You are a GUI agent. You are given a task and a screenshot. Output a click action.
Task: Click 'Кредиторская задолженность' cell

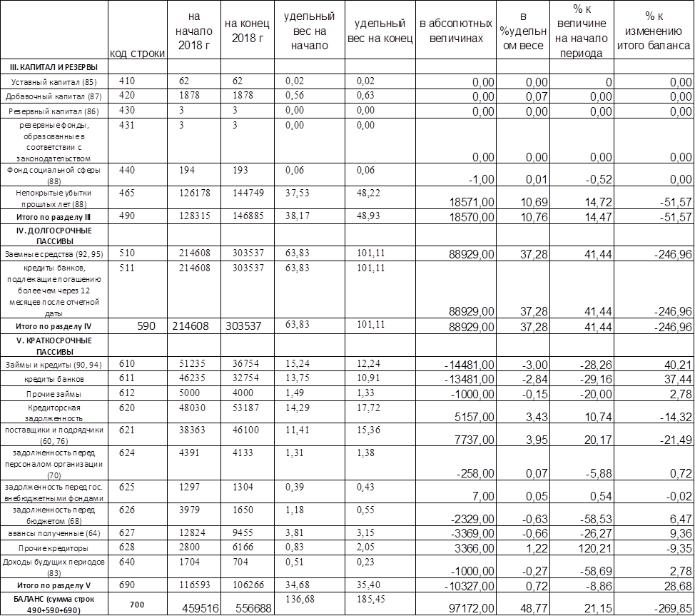(x=54, y=412)
